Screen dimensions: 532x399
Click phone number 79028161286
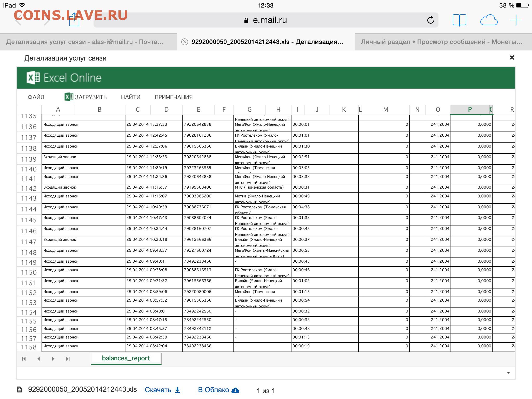(x=198, y=135)
